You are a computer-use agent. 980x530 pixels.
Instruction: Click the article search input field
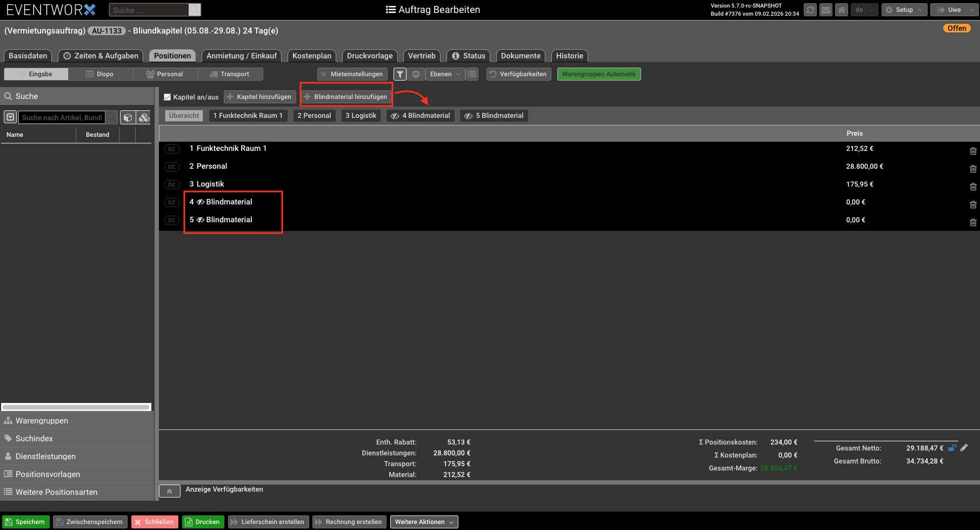tap(62, 117)
